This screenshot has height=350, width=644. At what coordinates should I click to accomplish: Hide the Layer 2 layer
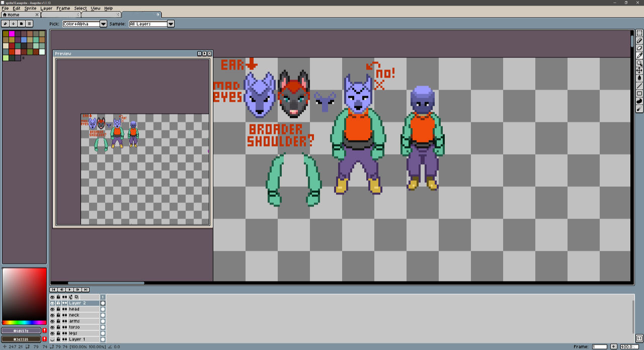(52, 303)
